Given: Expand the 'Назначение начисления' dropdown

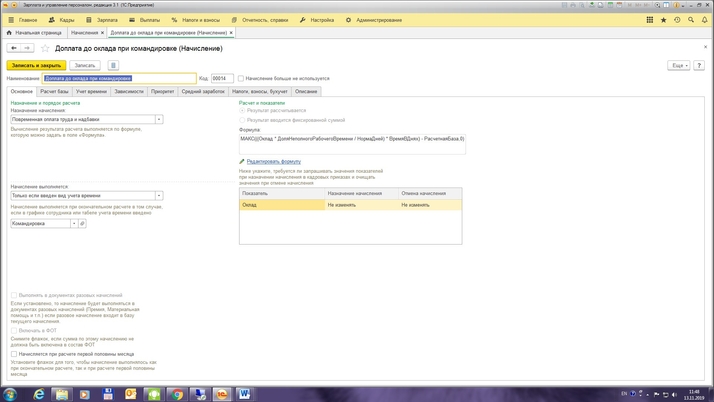Looking at the screenshot, I should tap(159, 119).
